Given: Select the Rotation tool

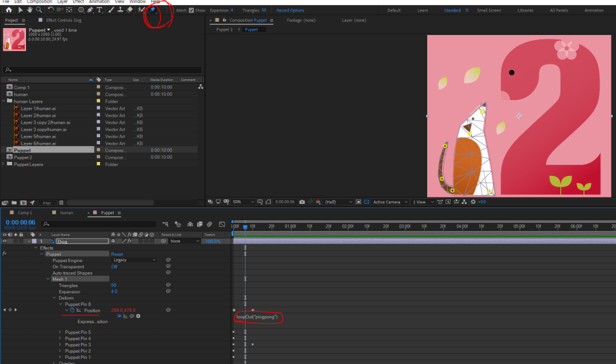Looking at the screenshot, I should 50,10.
